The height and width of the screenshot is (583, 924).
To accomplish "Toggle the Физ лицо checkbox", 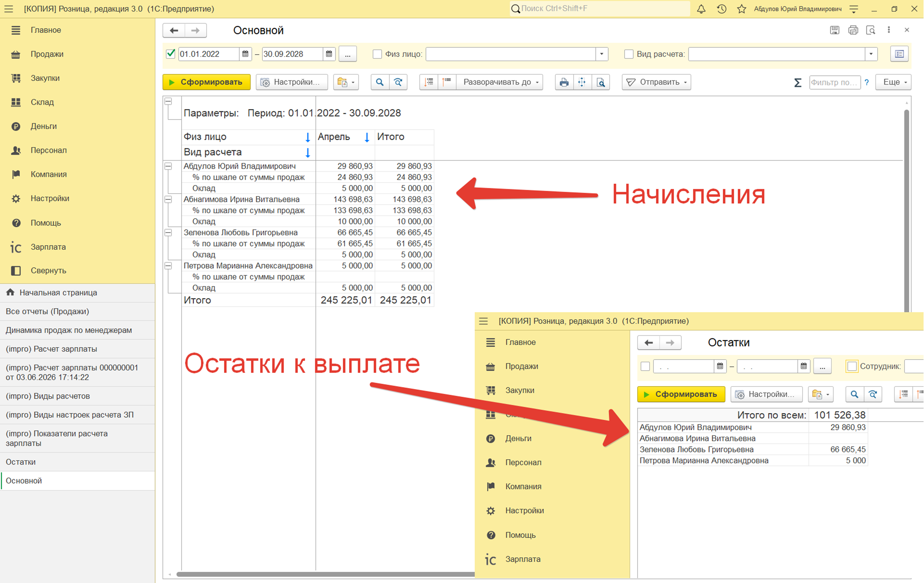I will pos(377,54).
